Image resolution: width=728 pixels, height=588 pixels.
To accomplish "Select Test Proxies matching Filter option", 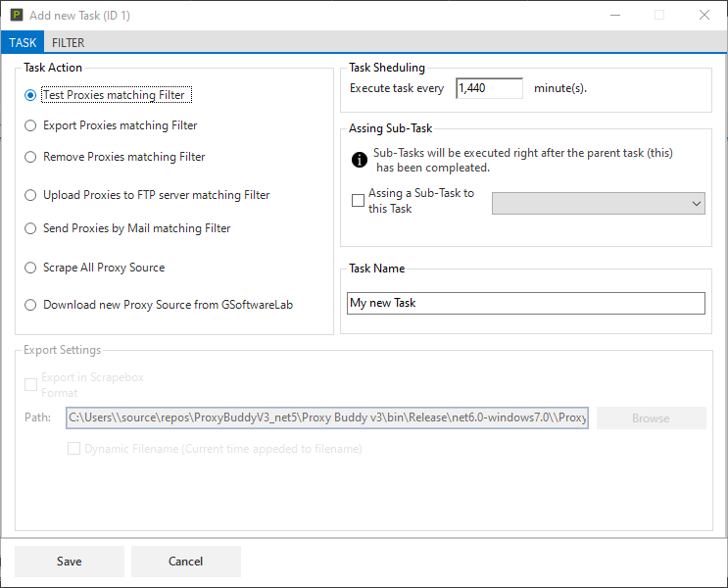I will coord(30,96).
